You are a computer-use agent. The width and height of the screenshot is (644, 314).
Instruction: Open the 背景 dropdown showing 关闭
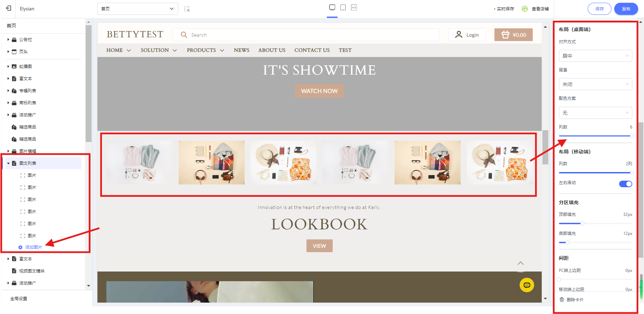pos(595,84)
